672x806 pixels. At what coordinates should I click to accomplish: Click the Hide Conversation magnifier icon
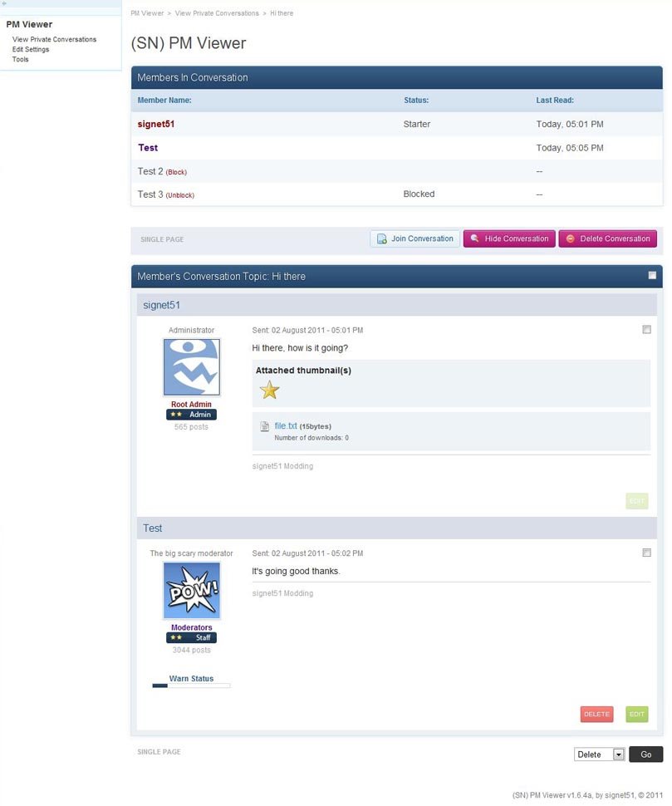tap(474, 239)
